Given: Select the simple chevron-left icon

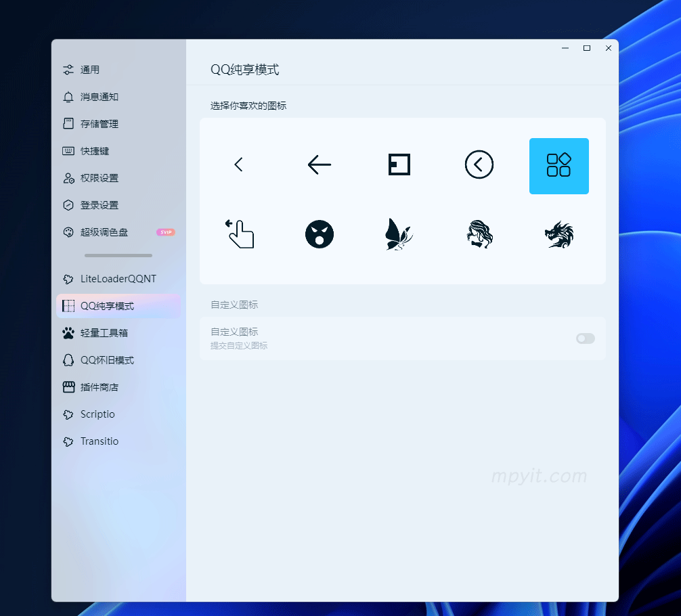Looking at the screenshot, I should click(x=238, y=164).
